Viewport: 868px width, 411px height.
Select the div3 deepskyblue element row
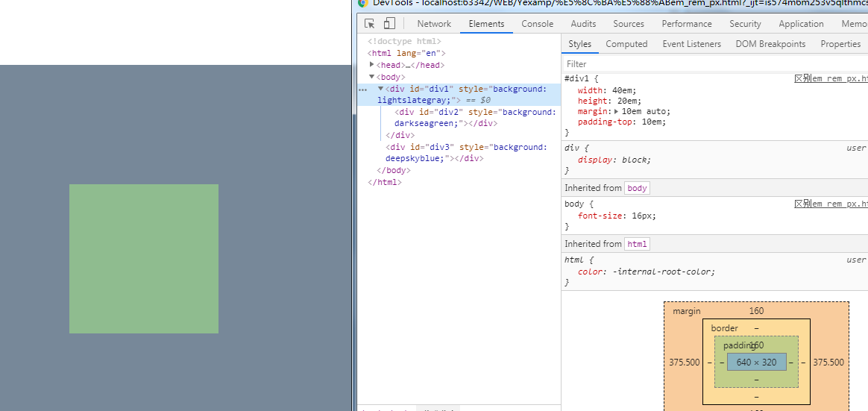(x=467, y=152)
